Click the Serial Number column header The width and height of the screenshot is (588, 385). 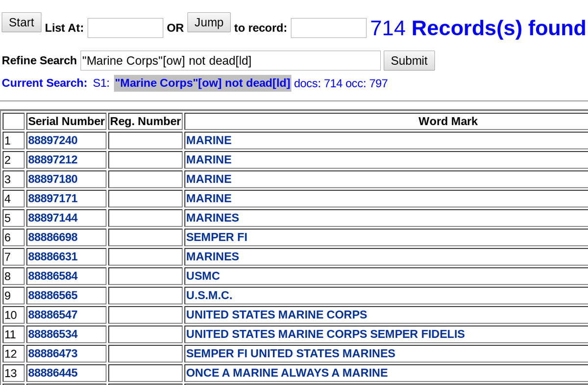[x=67, y=121]
